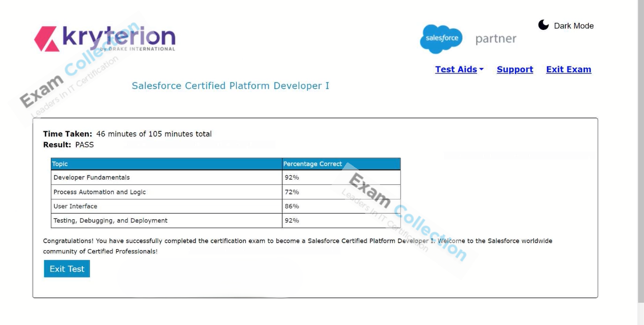Select the Percentage Correct column header

point(341,164)
